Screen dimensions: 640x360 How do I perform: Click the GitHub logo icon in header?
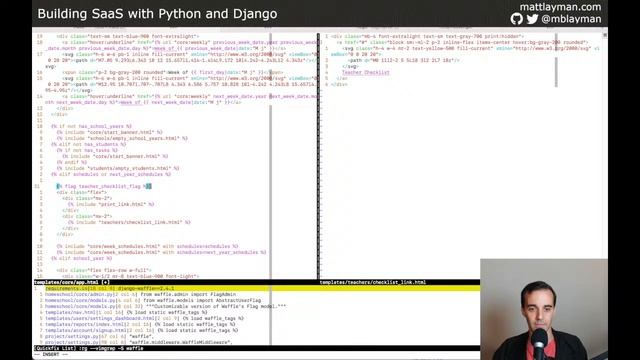point(516,19)
